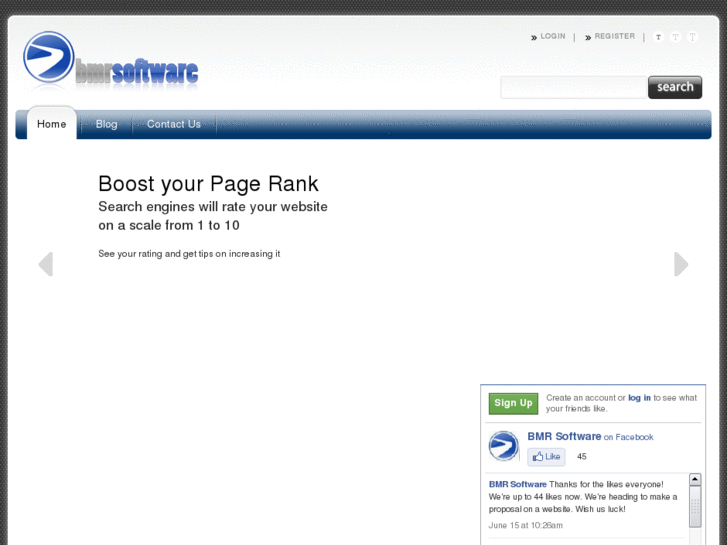Click BMR Software author name in post
This screenshot has width=727, height=545.
pyautogui.click(x=517, y=484)
